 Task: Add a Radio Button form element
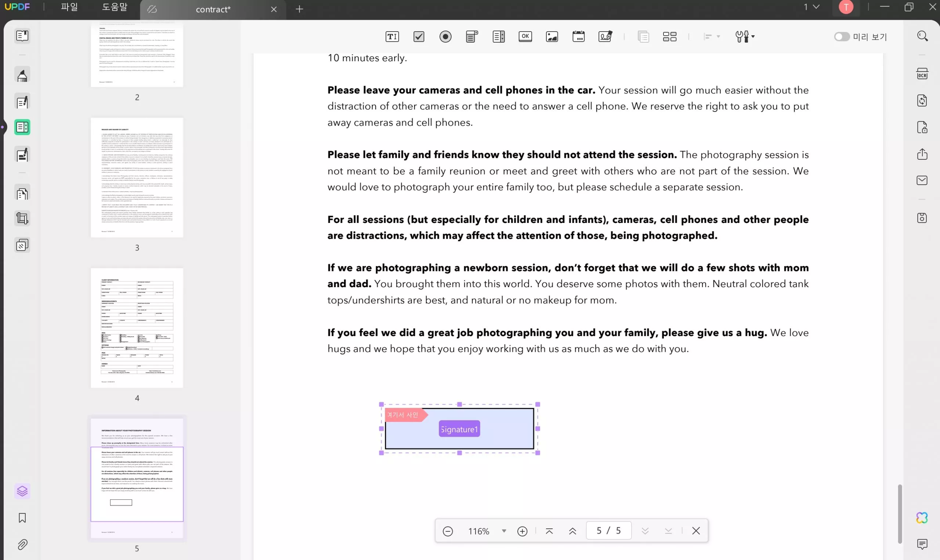pyautogui.click(x=445, y=37)
